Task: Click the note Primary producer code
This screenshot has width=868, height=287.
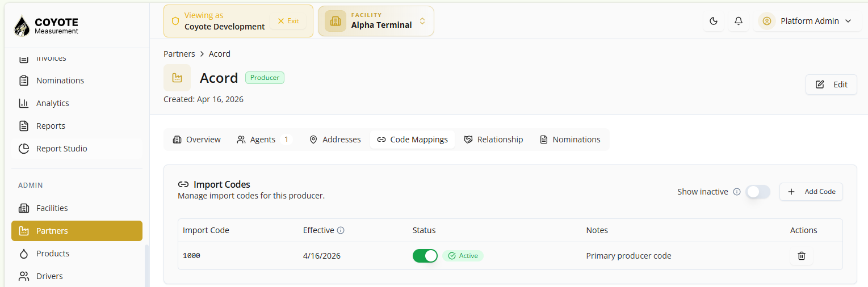Action: coord(628,256)
